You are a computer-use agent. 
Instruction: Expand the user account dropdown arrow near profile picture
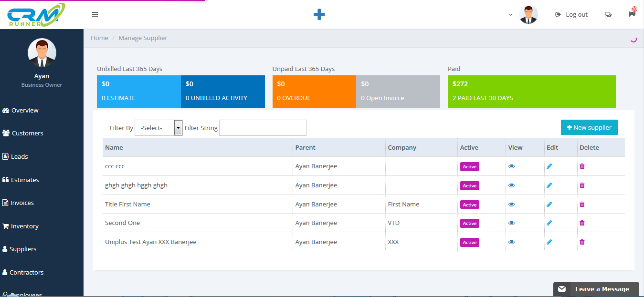510,15
